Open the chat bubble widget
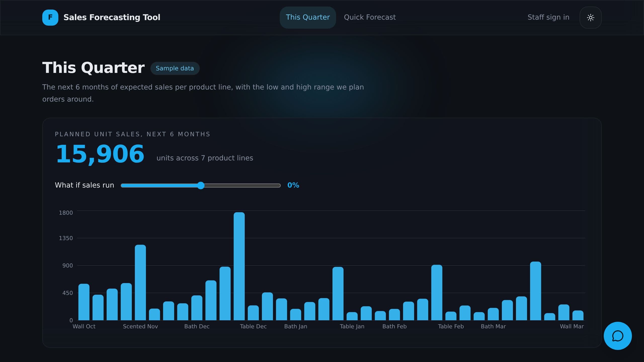 click(x=618, y=336)
